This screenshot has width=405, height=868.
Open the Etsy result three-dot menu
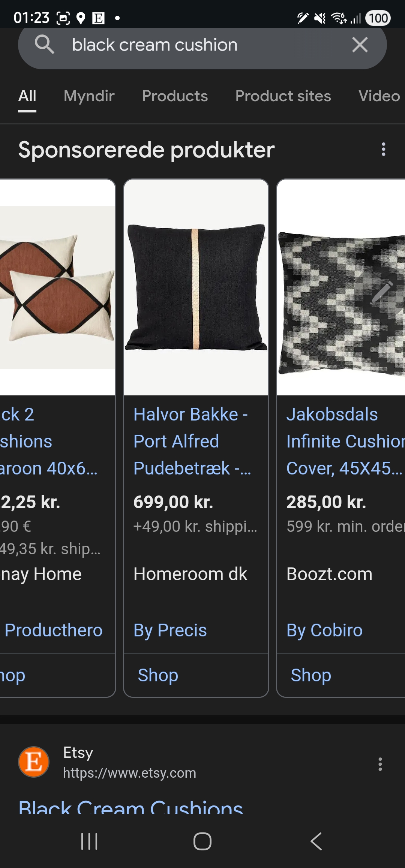(380, 764)
